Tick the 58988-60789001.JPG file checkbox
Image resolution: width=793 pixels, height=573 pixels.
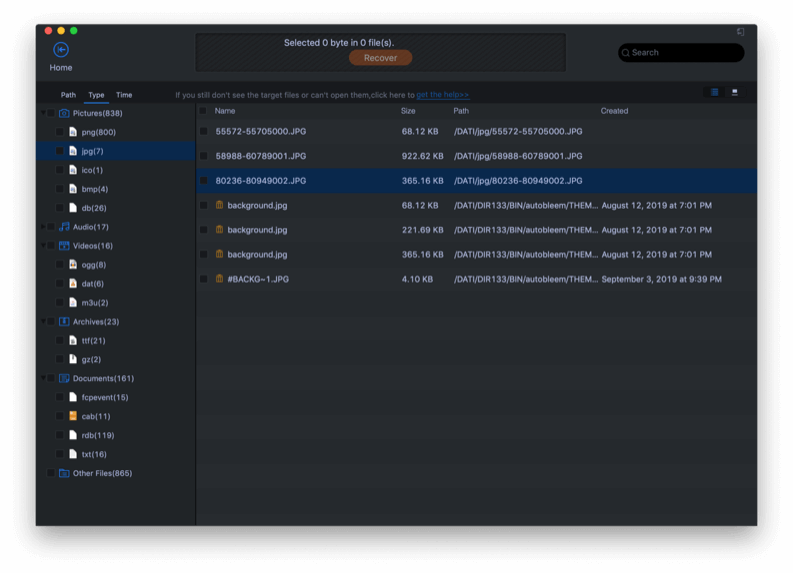204,156
